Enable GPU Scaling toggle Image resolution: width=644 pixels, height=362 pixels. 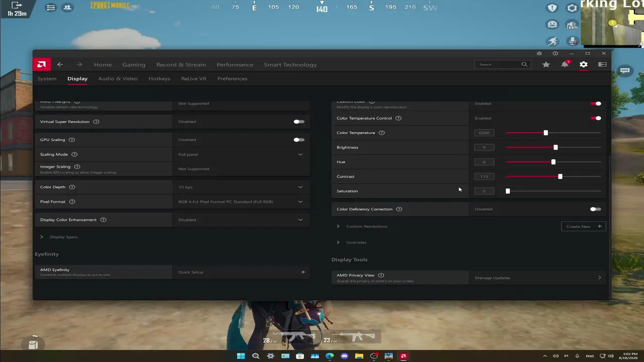(299, 140)
